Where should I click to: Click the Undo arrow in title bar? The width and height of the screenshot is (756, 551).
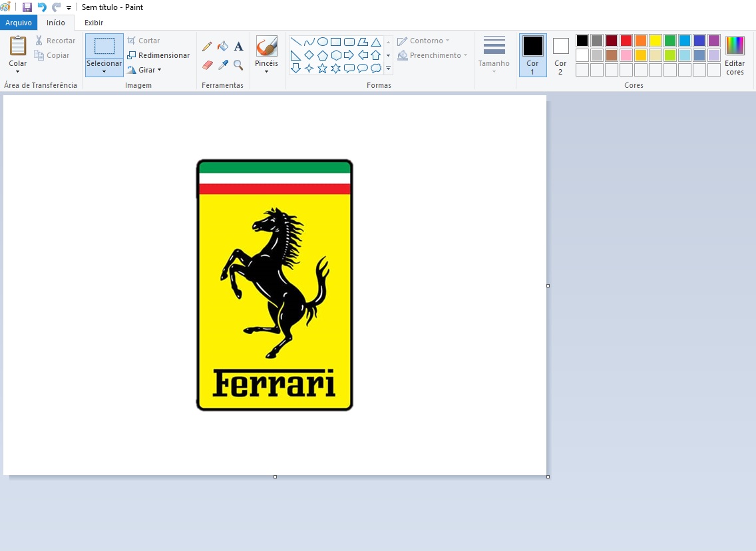click(42, 7)
